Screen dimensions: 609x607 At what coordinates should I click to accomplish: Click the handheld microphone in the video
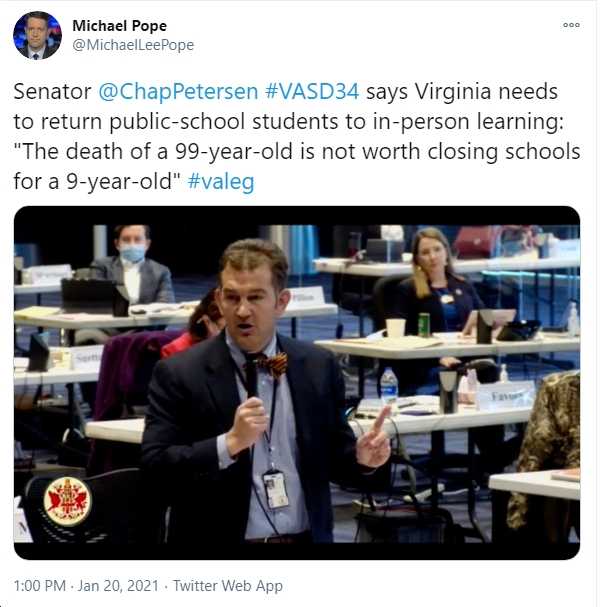251,376
